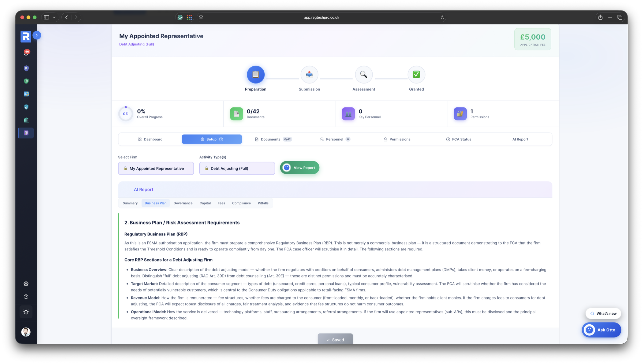
Task: Open the teal lock shield sidebar icon
Action: (26, 107)
